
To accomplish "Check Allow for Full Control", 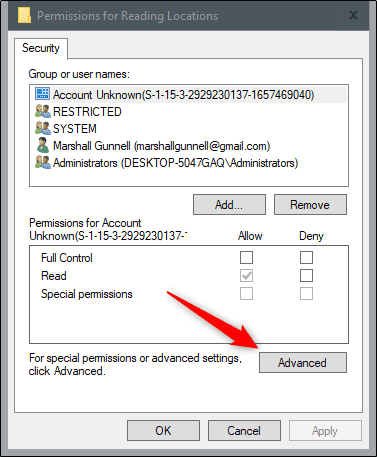I will pyautogui.click(x=246, y=257).
